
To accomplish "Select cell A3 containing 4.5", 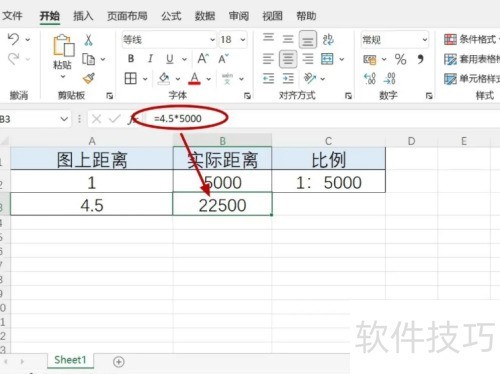I will pos(92,204).
